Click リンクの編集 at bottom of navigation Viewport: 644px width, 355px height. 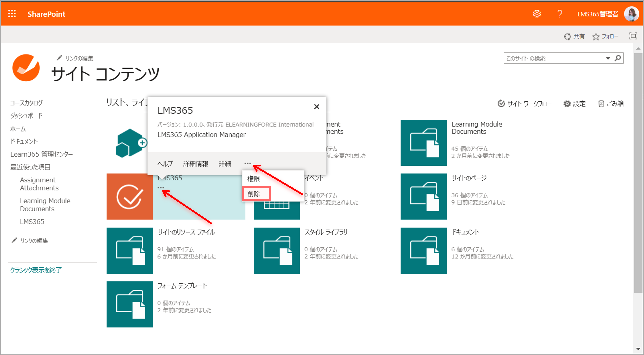click(30, 241)
